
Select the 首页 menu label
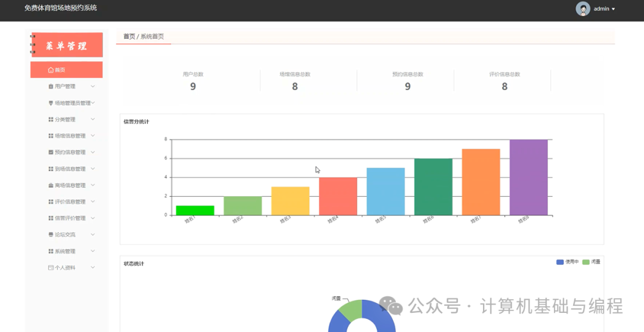click(60, 70)
